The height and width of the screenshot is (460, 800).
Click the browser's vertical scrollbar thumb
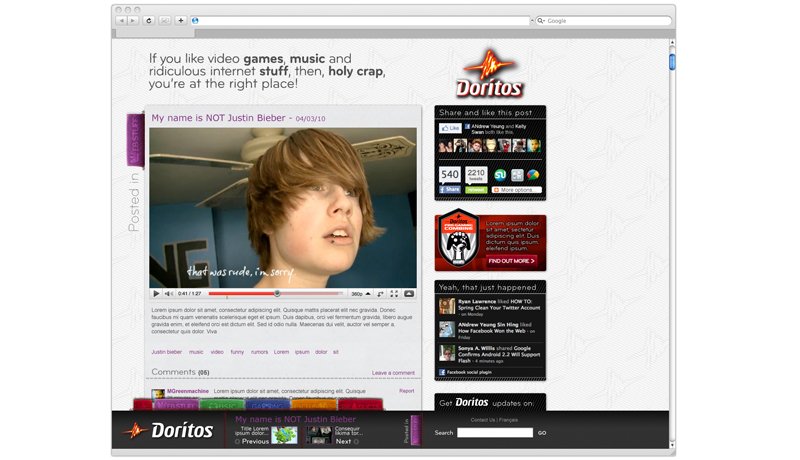click(x=672, y=61)
